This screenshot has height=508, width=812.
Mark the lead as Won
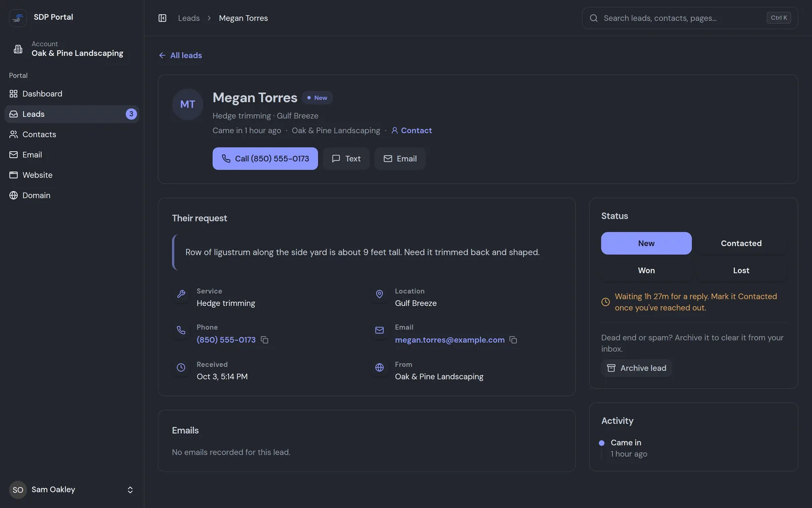click(646, 270)
